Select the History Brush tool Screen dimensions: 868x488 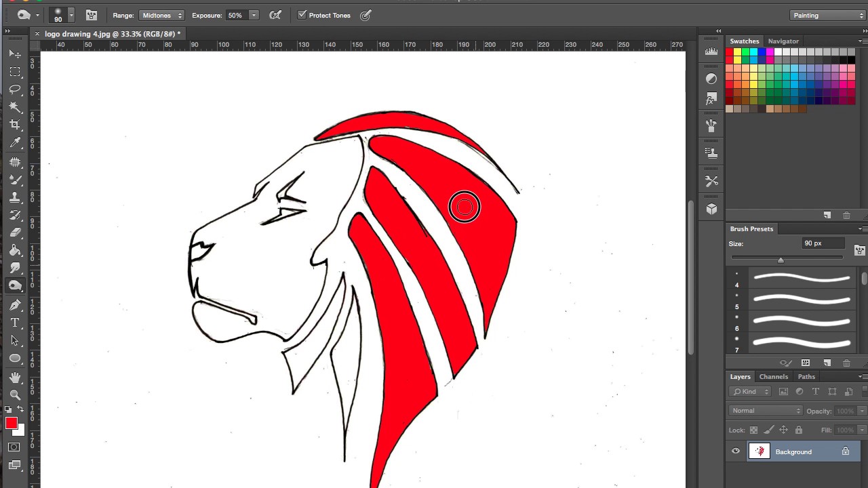pos(15,215)
